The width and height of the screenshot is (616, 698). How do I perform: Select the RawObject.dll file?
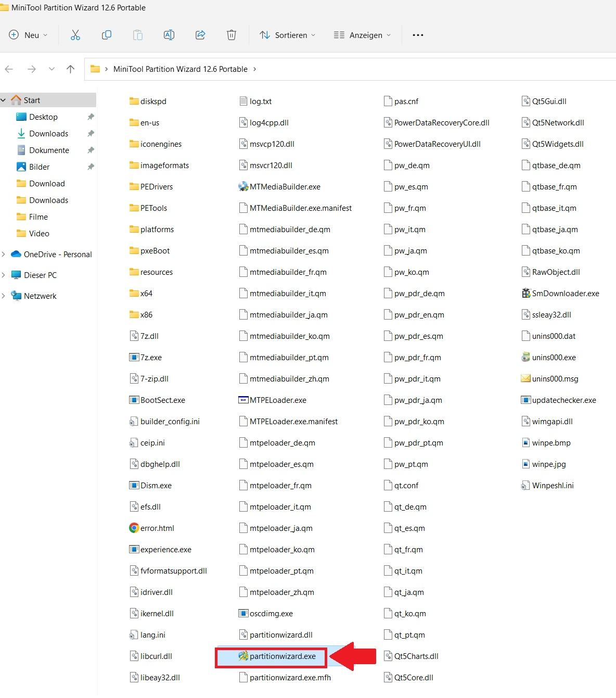click(x=550, y=272)
